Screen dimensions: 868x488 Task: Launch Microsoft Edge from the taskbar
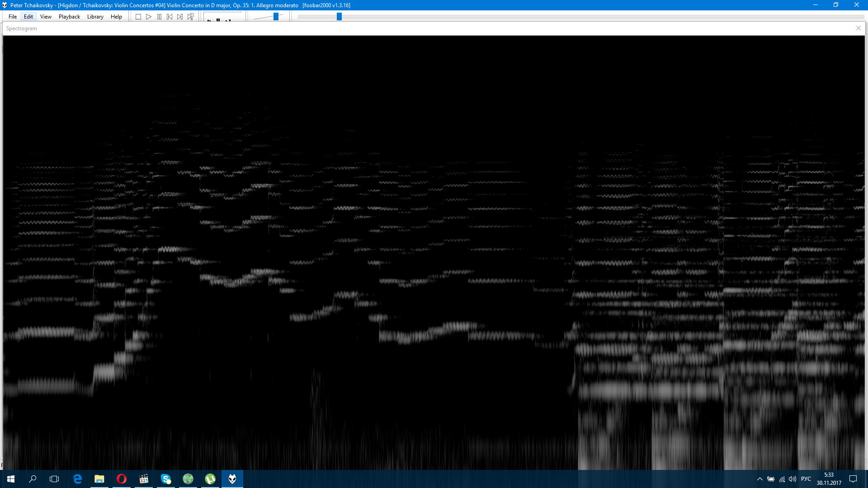77,479
